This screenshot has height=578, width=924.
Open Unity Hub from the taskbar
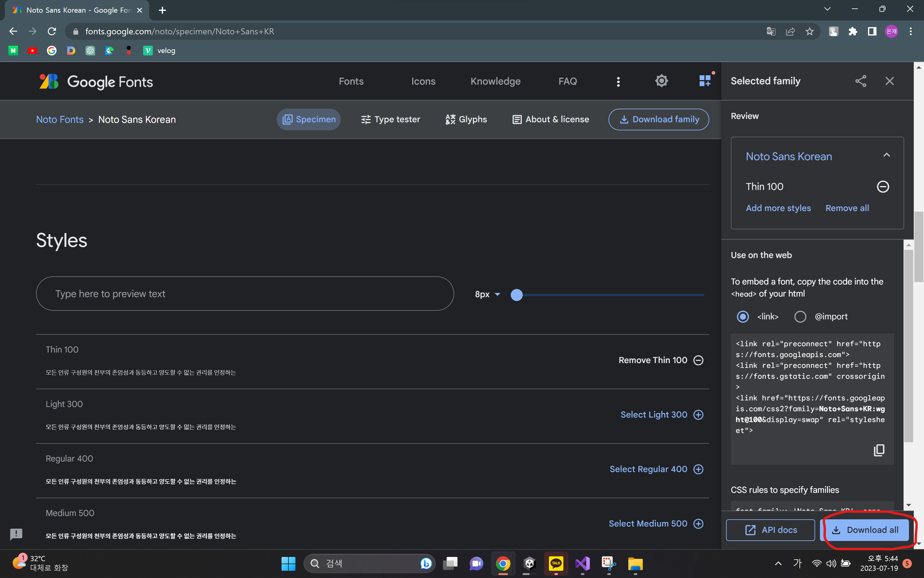click(530, 563)
